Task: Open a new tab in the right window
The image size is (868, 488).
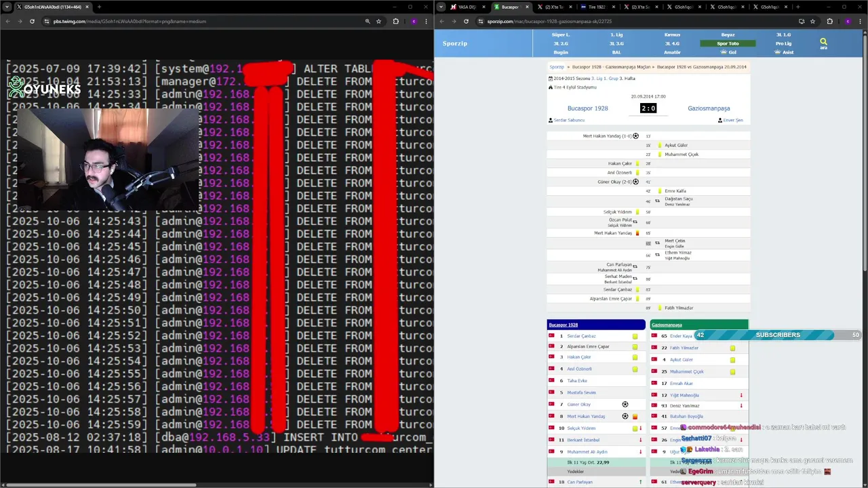Action: [x=797, y=7]
